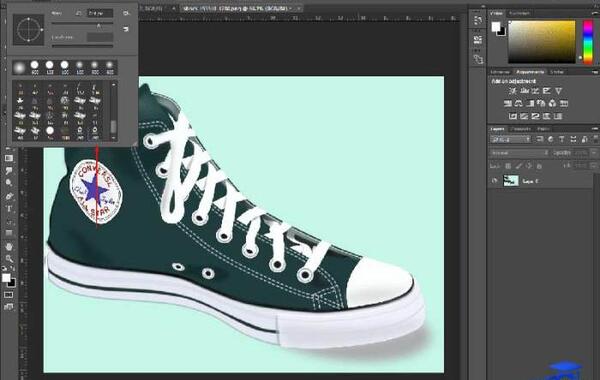
Task: Create new brush preset from this brush
Action: [x=126, y=29]
